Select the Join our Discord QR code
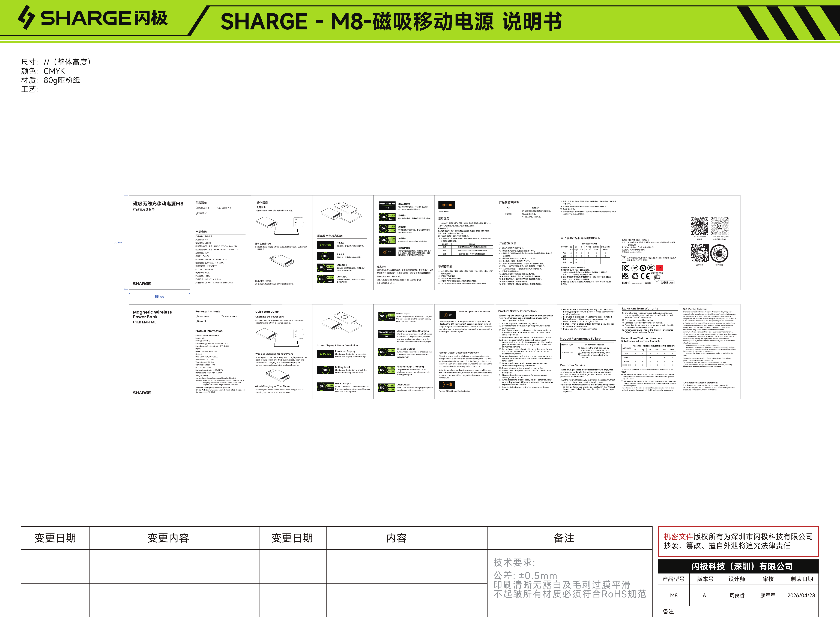 699,226
